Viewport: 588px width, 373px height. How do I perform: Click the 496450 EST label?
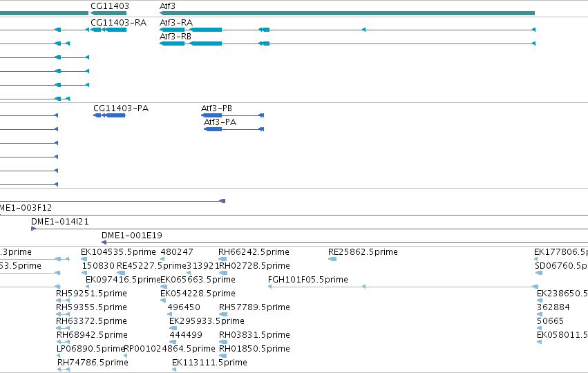coord(184,307)
